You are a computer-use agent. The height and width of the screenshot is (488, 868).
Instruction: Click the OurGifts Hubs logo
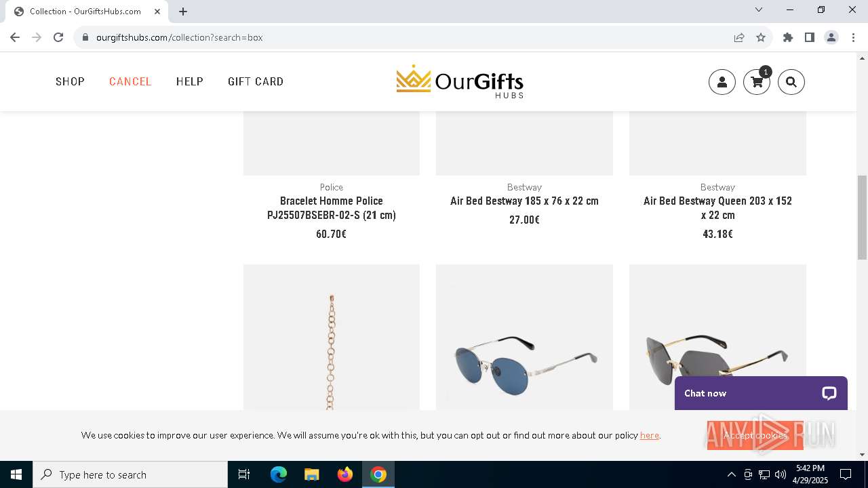[460, 82]
